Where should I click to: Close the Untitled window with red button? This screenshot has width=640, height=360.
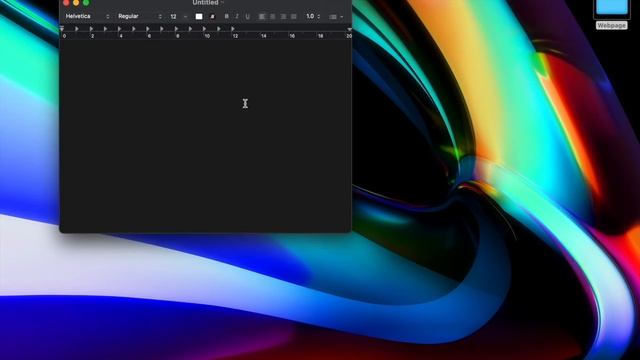[66, 2]
